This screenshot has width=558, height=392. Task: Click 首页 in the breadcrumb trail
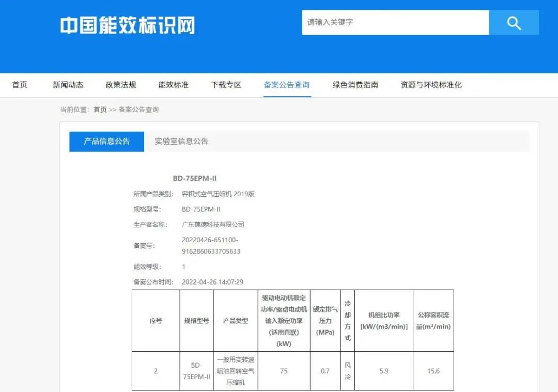click(x=99, y=109)
